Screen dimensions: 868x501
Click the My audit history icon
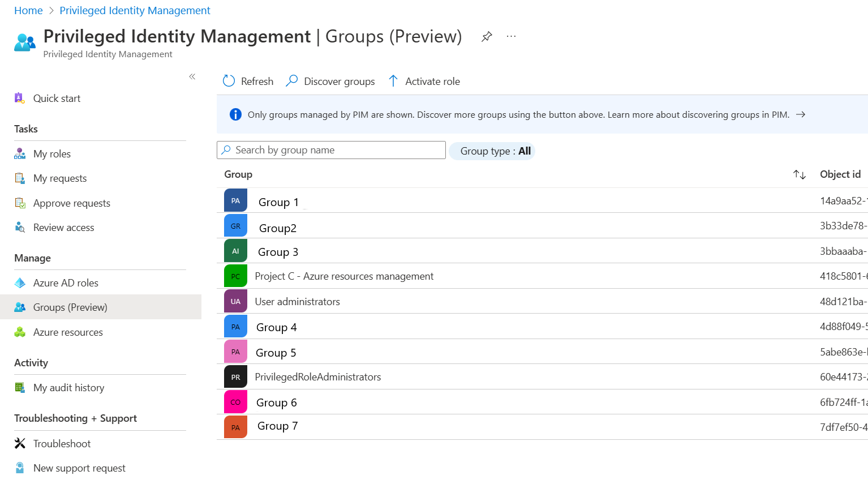pyautogui.click(x=20, y=387)
